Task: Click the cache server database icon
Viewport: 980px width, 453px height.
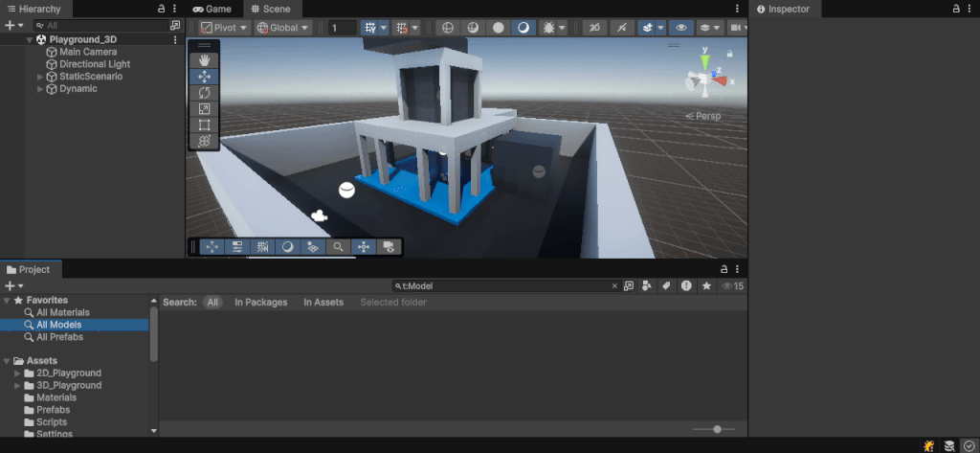Action: (x=948, y=446)
